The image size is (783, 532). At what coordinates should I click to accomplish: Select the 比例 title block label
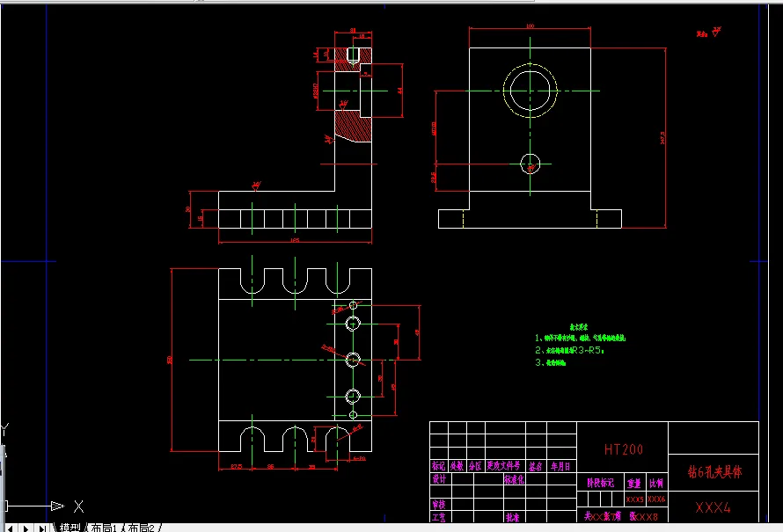(x=655, y=483)
